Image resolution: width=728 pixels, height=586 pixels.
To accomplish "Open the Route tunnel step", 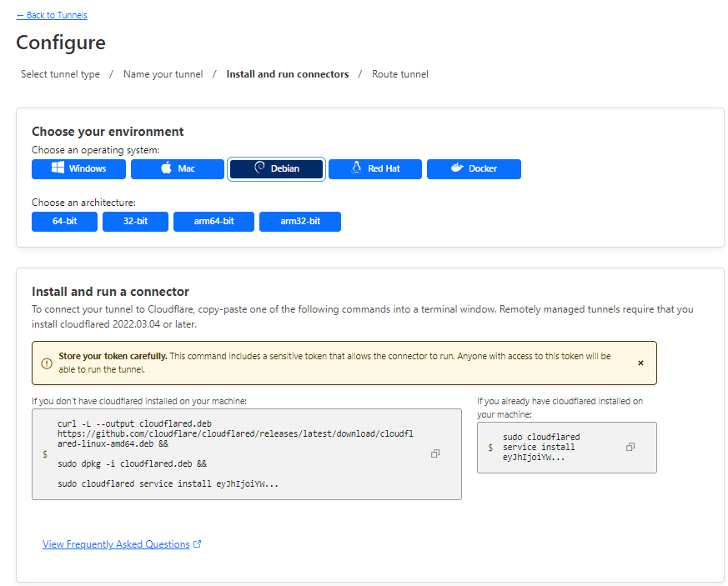I will (x=399, y=74).
